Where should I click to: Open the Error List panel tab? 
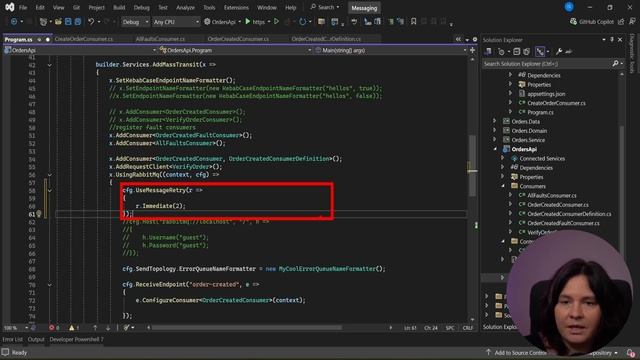pyautogui.click(x=13, y=340)
